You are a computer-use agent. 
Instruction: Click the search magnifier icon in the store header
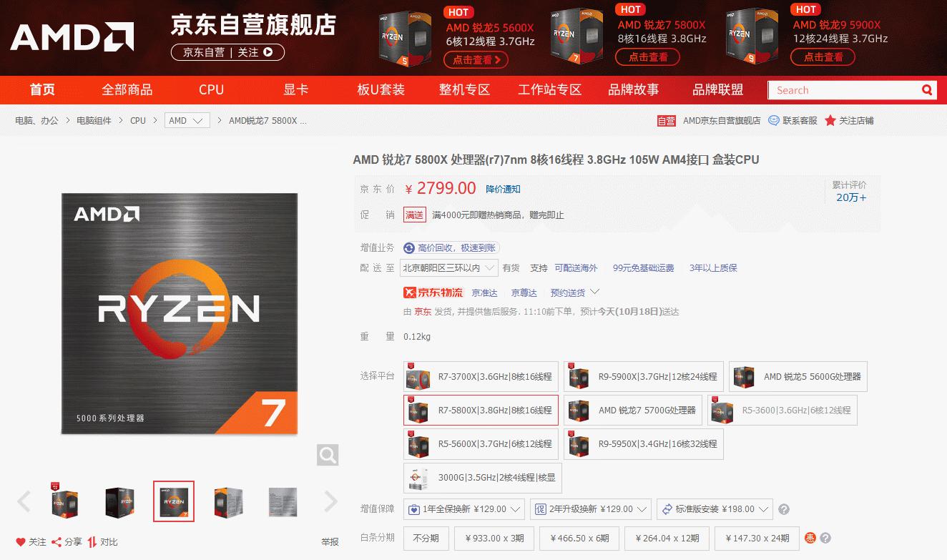(927, 90)
